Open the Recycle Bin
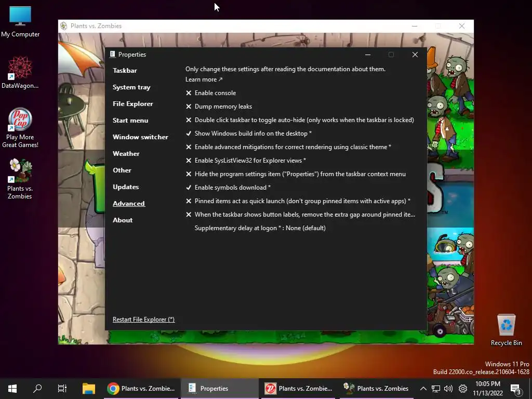532x399 pixels. click(506, 330)
